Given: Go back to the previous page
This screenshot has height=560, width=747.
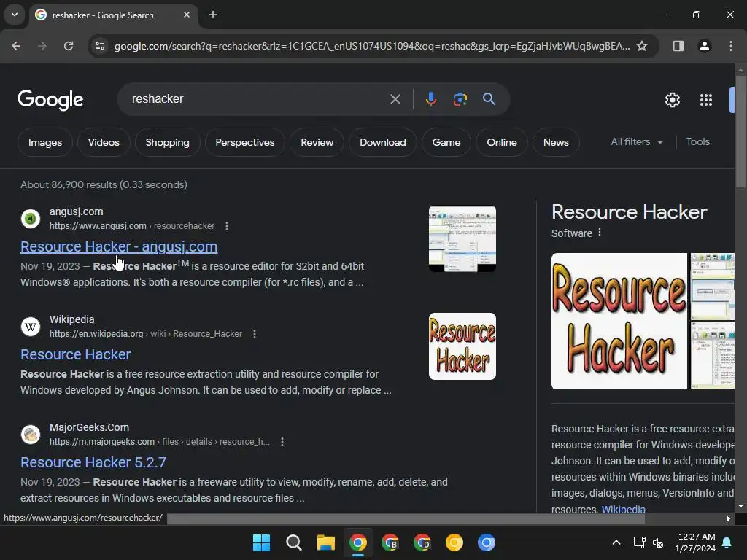Looking at the screenshot, I should (16, 46).
